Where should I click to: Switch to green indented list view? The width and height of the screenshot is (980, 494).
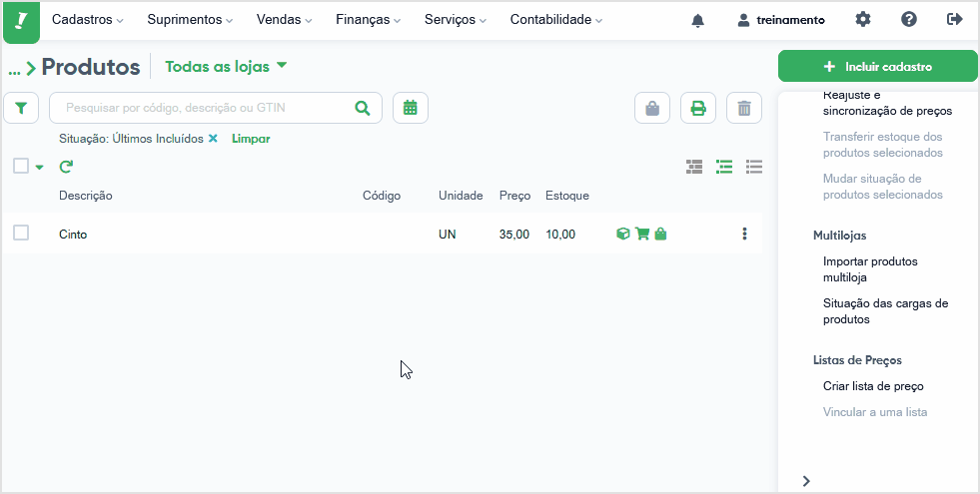coord(723,166)
